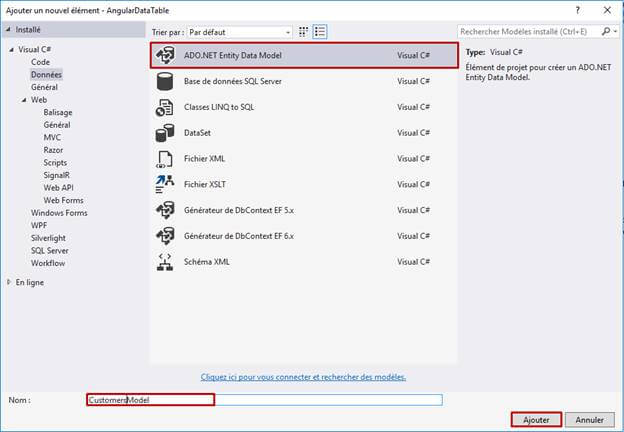Select the WPF category

tap(39, 226)
